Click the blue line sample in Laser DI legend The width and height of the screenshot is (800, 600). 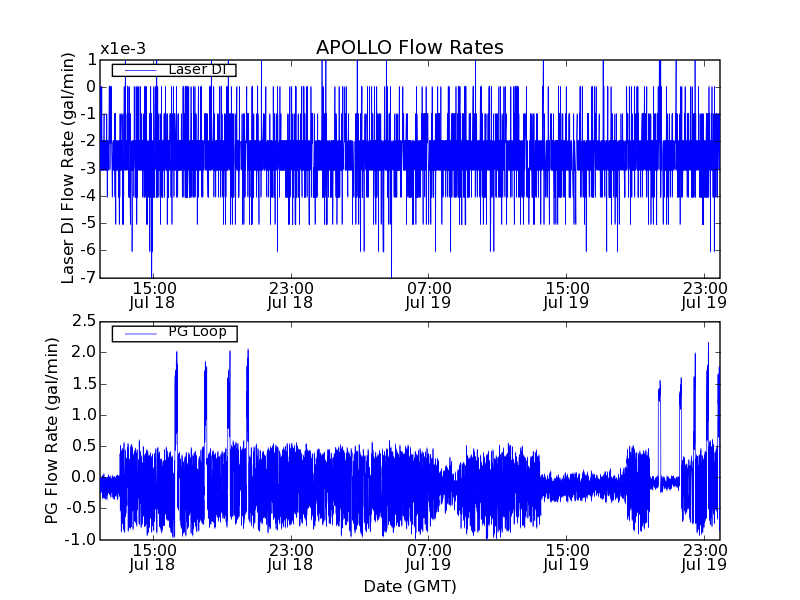click(140, 70)
